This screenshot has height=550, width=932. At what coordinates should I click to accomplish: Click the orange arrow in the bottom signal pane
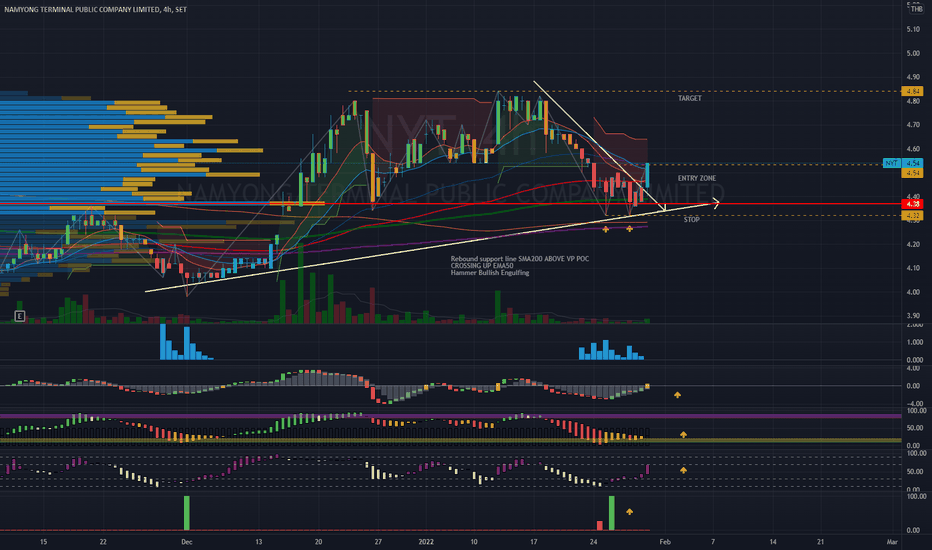(629, 511)
